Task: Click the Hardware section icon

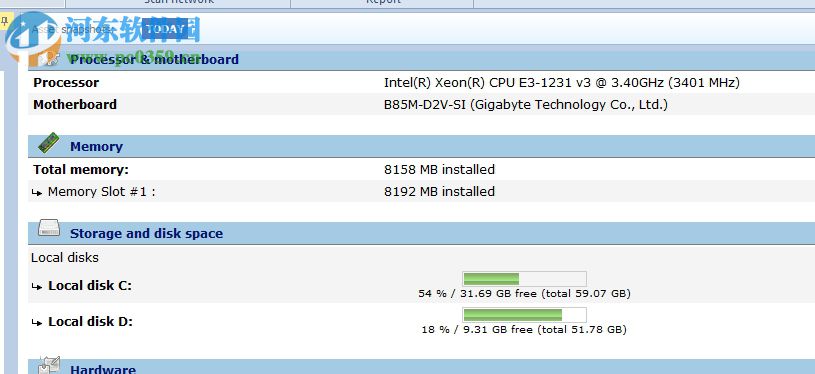Action: click(x=49, y=366)
